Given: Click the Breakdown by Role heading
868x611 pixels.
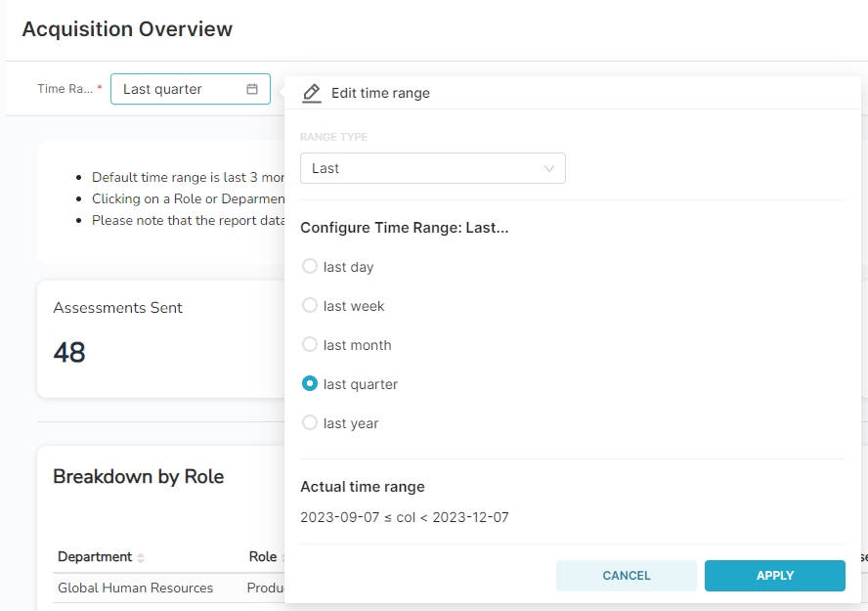Looking at the screenshot, I should (x=138, y=476).
